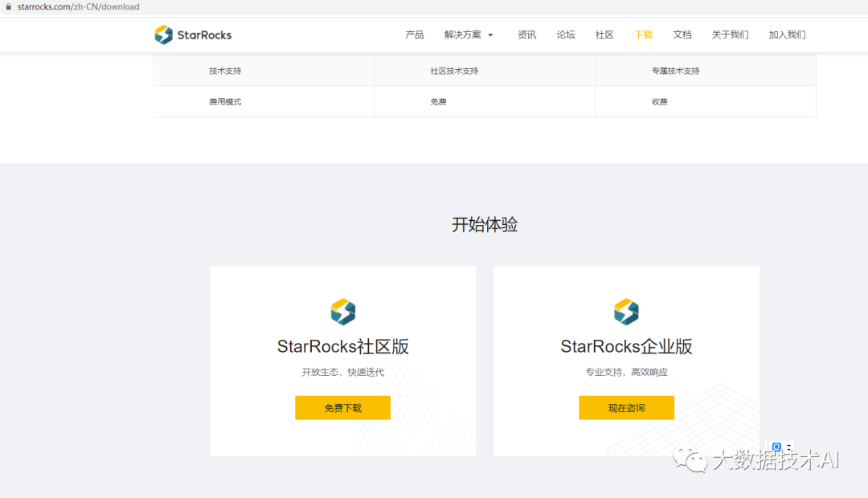
Task: Click the StarRocks logo in the navigation bar
Action: coord(193,35)
